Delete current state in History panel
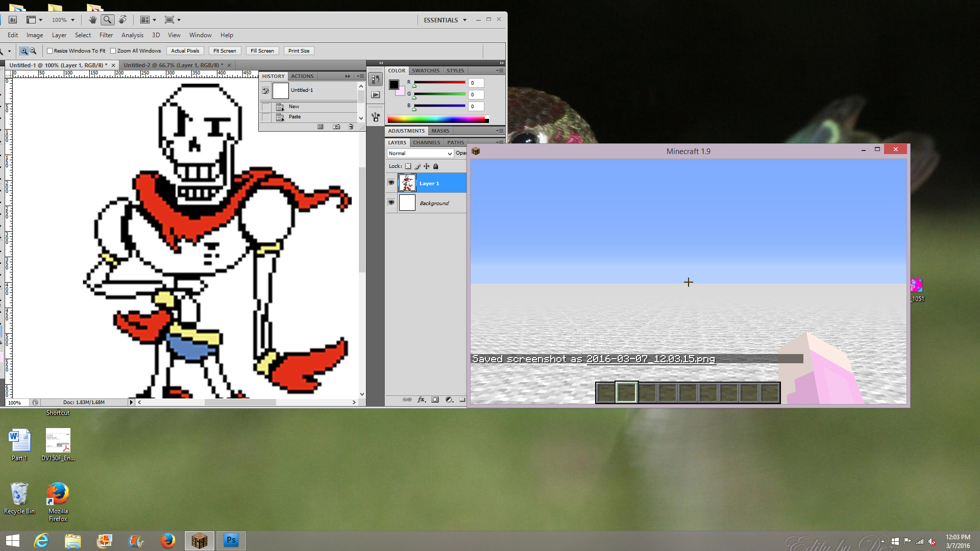The width and height of the screenshot is (980, 551). coord(351,127)
